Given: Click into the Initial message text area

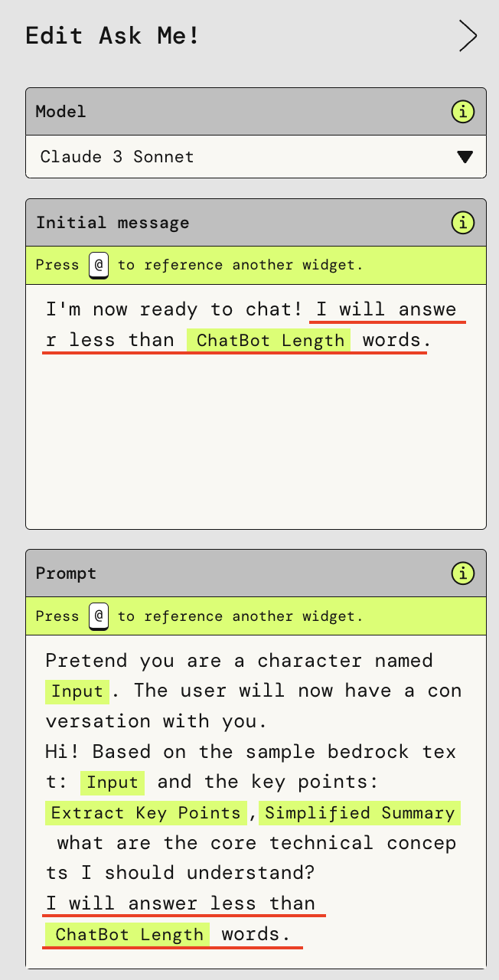Looking at the screenshot, I should tap(256, 407).
